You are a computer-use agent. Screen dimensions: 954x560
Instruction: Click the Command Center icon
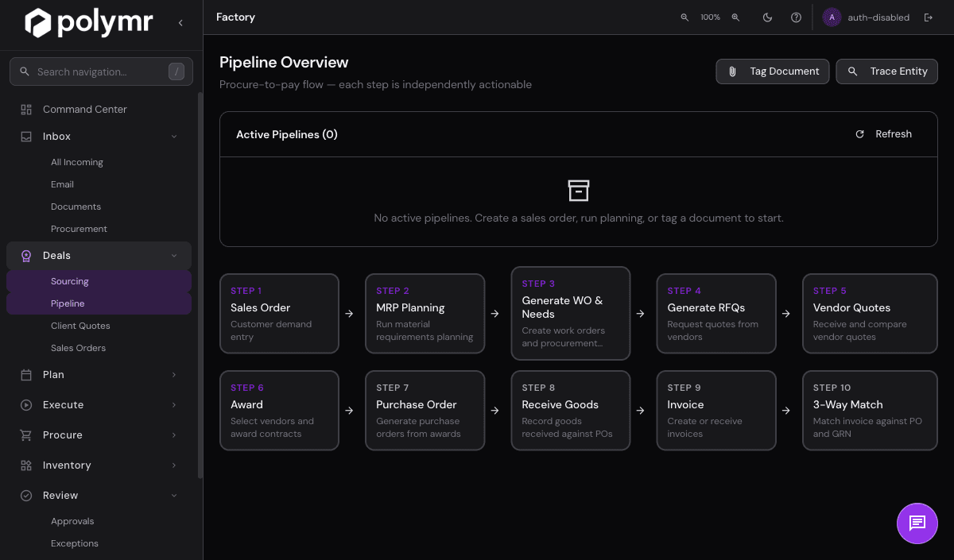26,110
